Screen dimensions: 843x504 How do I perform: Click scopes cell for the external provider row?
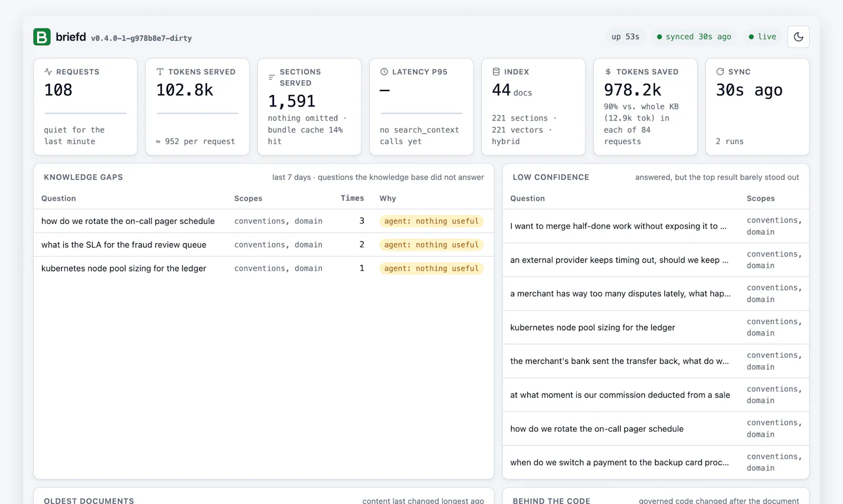tap(774, 260)
